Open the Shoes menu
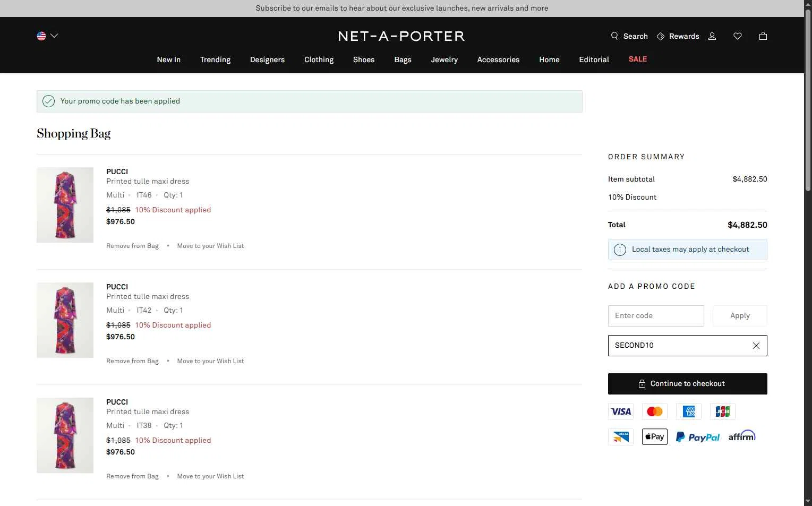The height and width of the screenshot is (506, 812). click(x=364, y=59)
